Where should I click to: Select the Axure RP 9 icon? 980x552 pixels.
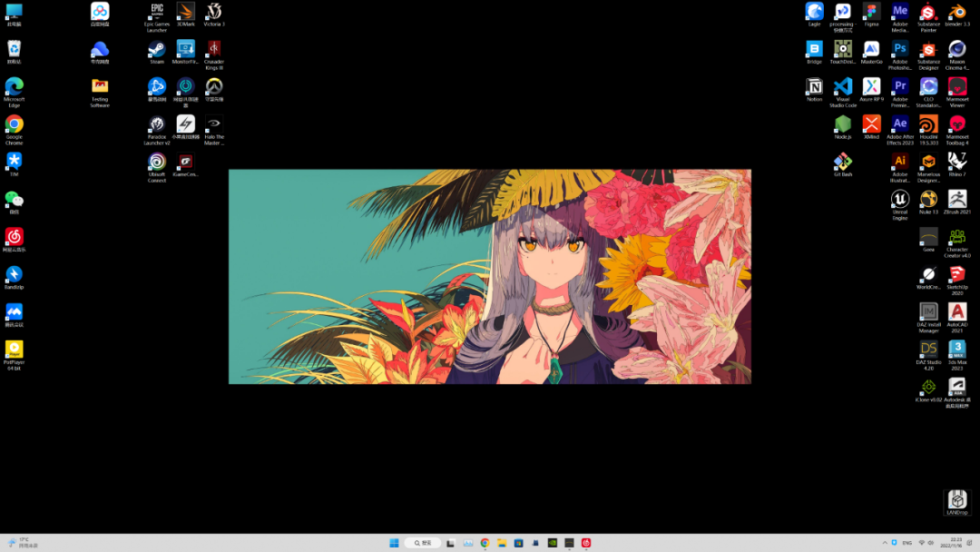click(871, 90)
